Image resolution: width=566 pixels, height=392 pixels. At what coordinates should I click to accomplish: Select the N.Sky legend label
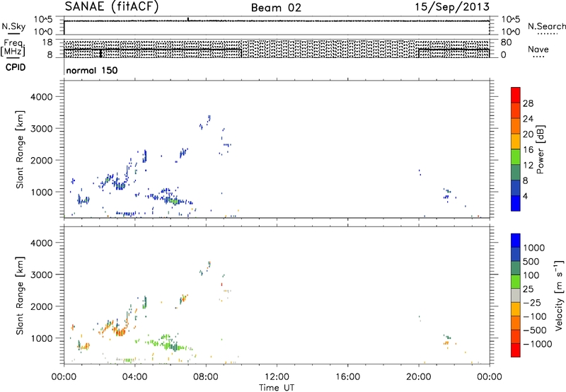tap(13, 26)
